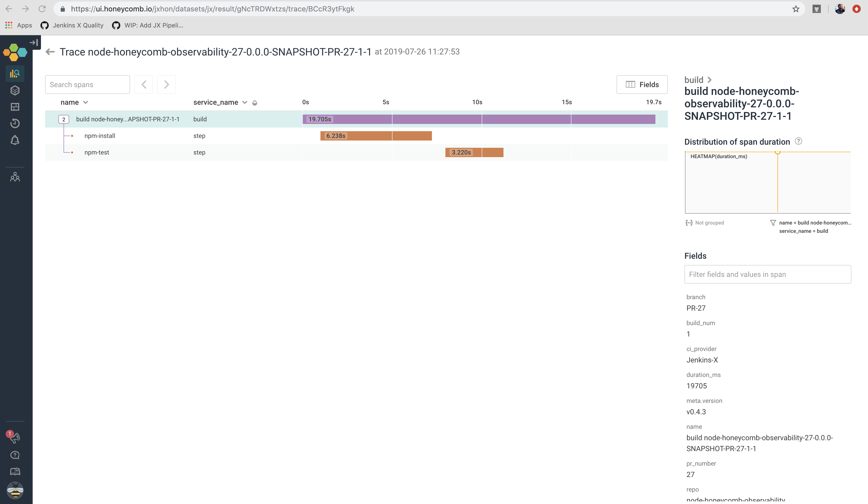Open the service_name column dropdown
Image resolution: width=868 pixels, height=504 pixels.
(x=244, y=102)
